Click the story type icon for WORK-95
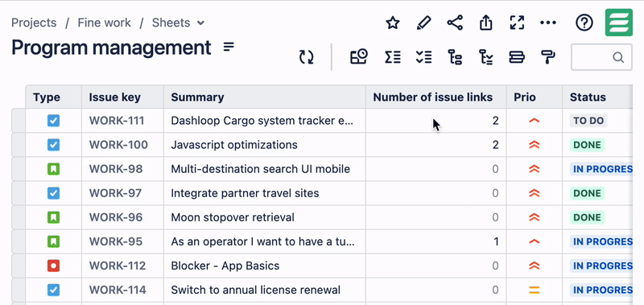Screen dimensions: 644x305 click(x=53, y=241)
